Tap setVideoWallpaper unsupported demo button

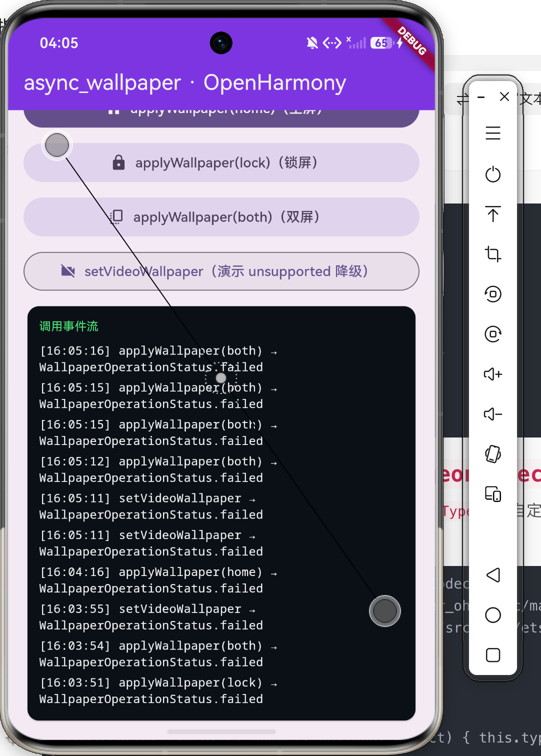(221, 271)
